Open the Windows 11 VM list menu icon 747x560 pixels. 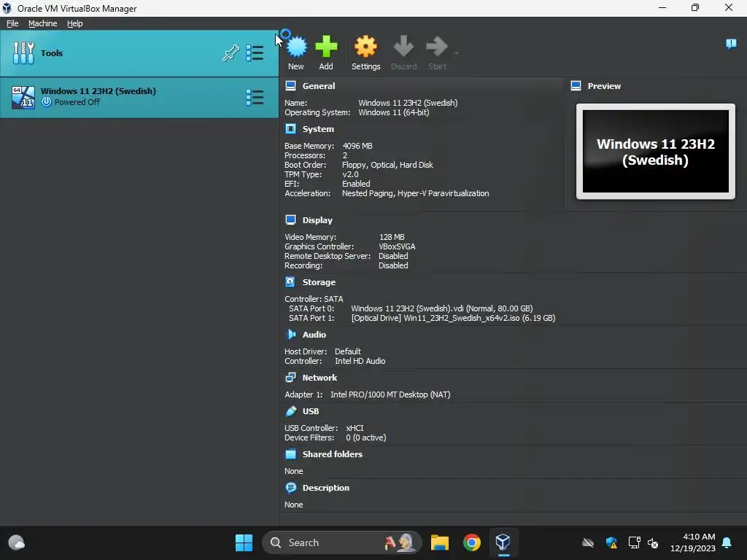click(x=255, y=97)
